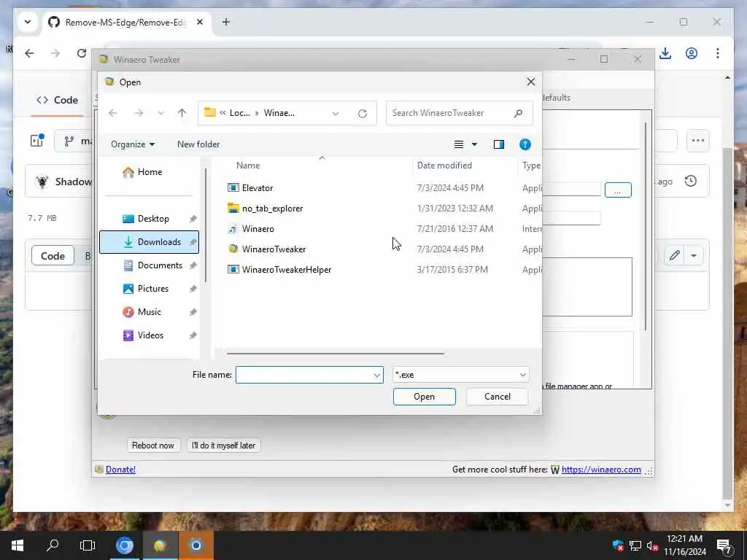This screenshot has width=747, height=560.
Task: Open the Windows Start menu
Action: click(x=18, y=545)
